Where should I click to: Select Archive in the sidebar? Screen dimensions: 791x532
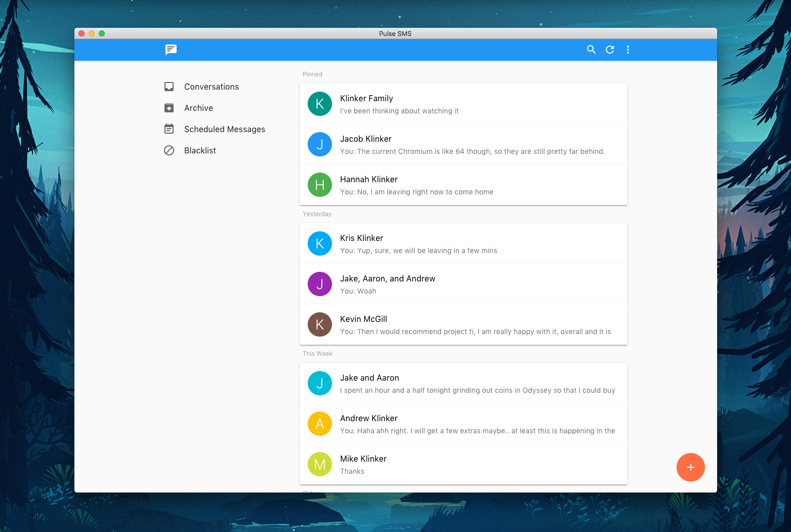(x=198, y=108)
